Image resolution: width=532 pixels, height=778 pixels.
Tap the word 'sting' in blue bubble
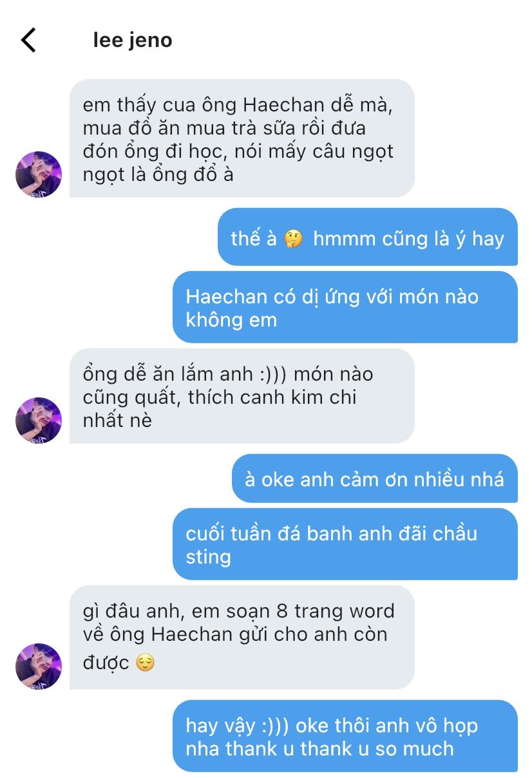[x=208, y=556]
